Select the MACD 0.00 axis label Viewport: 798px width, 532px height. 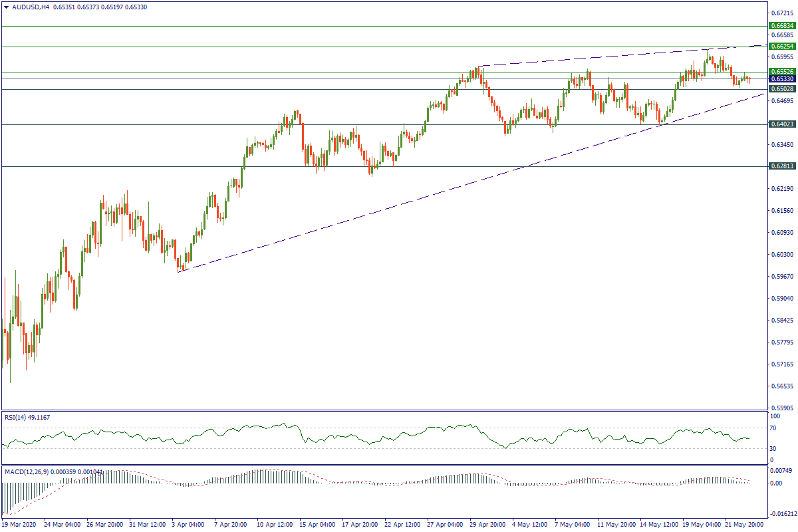point(777,483)
